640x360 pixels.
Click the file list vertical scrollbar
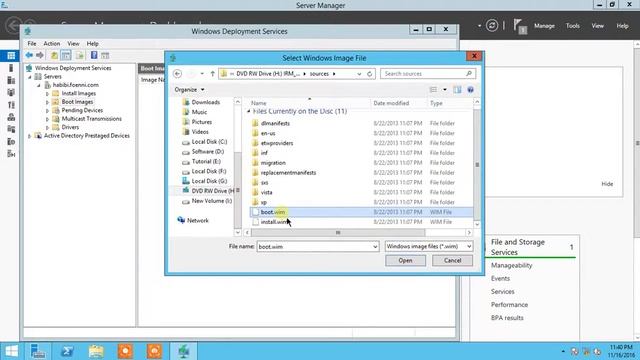(x=477, y=164)
